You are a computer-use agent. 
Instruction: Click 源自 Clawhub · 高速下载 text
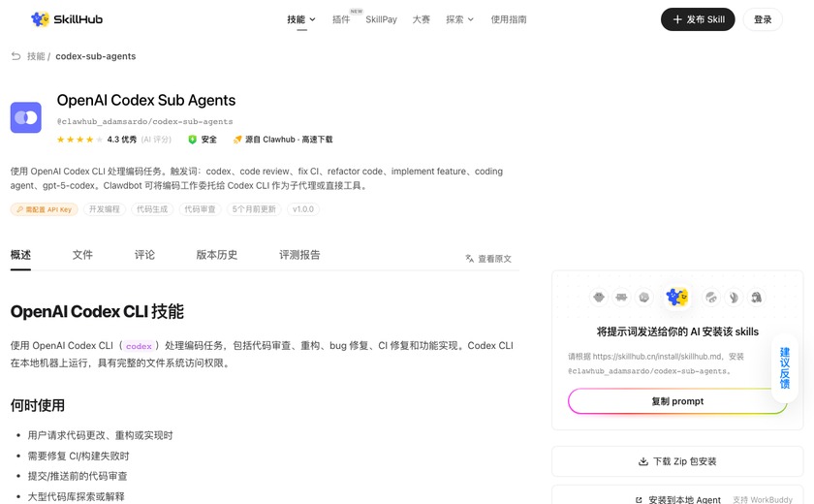(289, 140)
